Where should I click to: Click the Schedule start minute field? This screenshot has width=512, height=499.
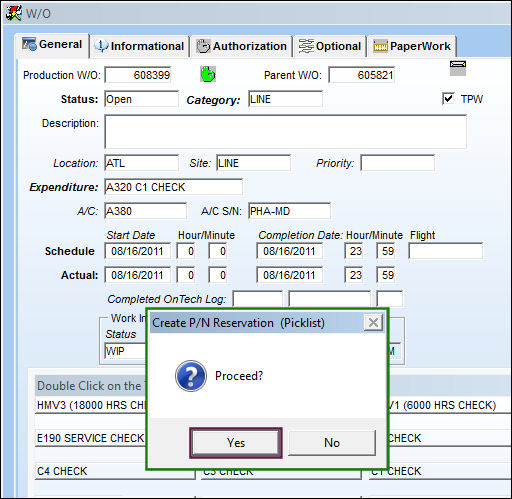pyautogui.click(x=217, y=251)
